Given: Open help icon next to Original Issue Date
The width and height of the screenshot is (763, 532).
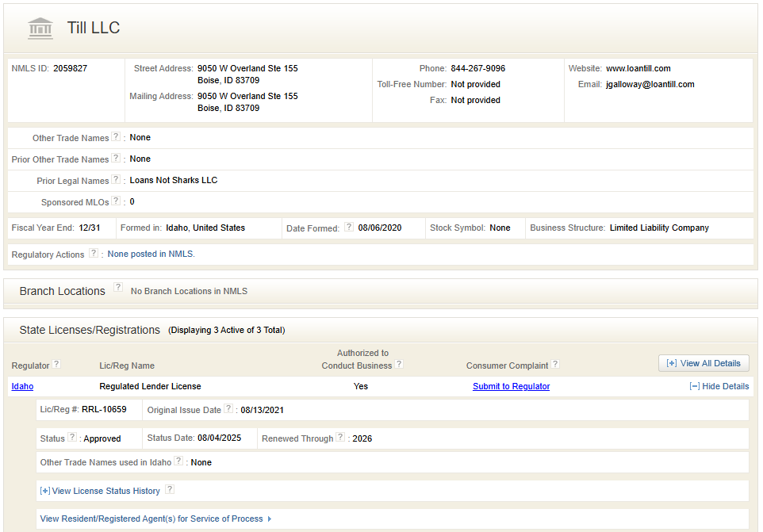Looking at the screenshot, I should pyautogui.click(x=228, y=409).
